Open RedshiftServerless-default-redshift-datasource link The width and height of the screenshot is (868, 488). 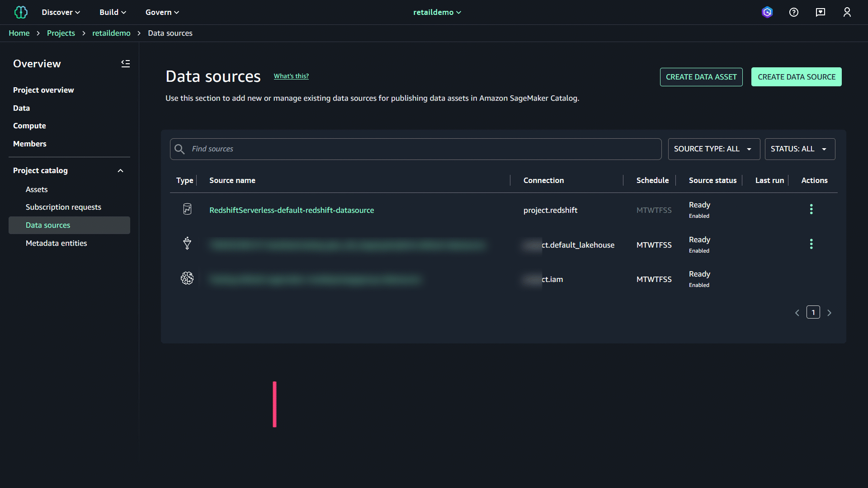click(x=292, y=210)
